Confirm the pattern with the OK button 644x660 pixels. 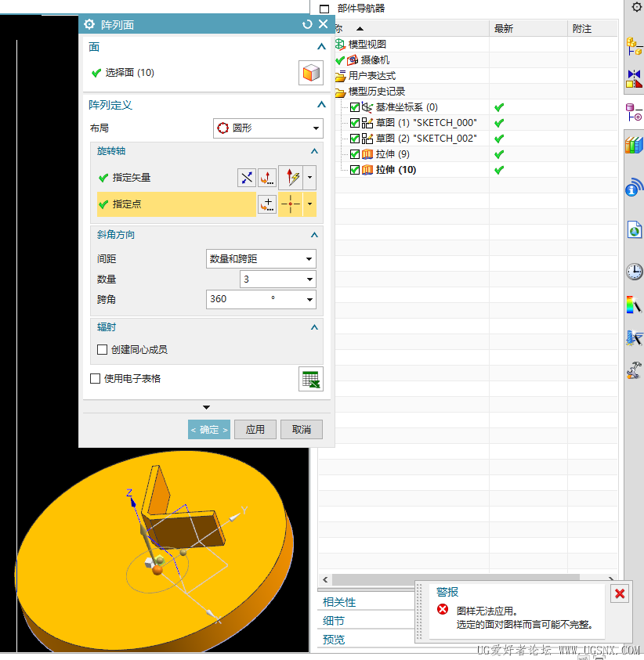pos(209,430)
